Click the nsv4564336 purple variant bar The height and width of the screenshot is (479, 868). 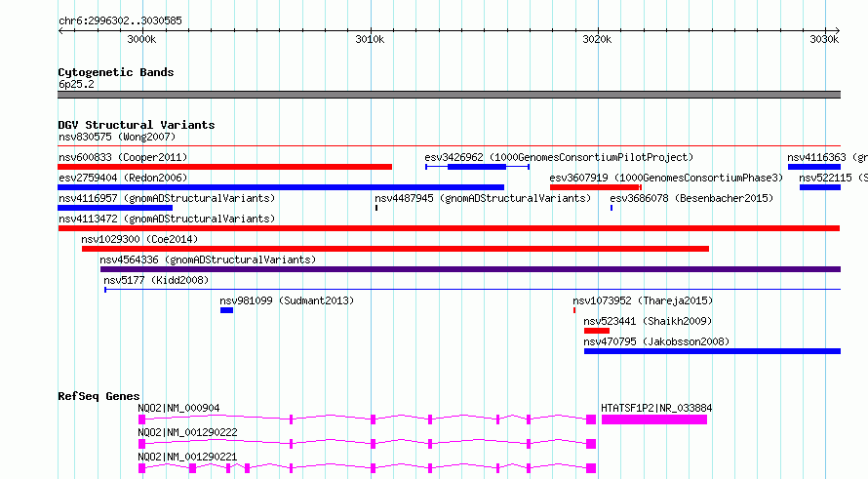470,269
